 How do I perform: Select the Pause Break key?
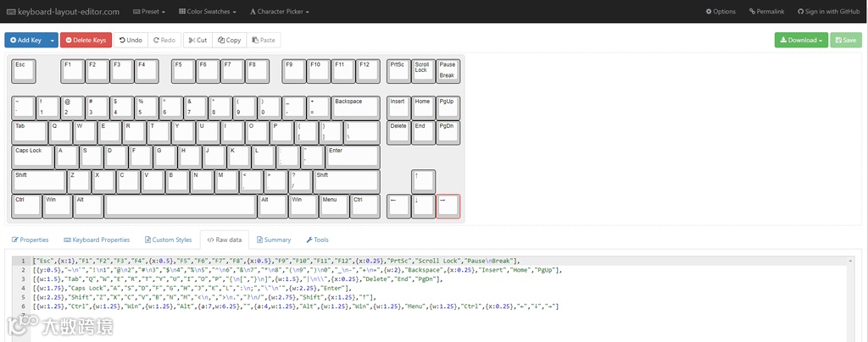tap(448, 71)
